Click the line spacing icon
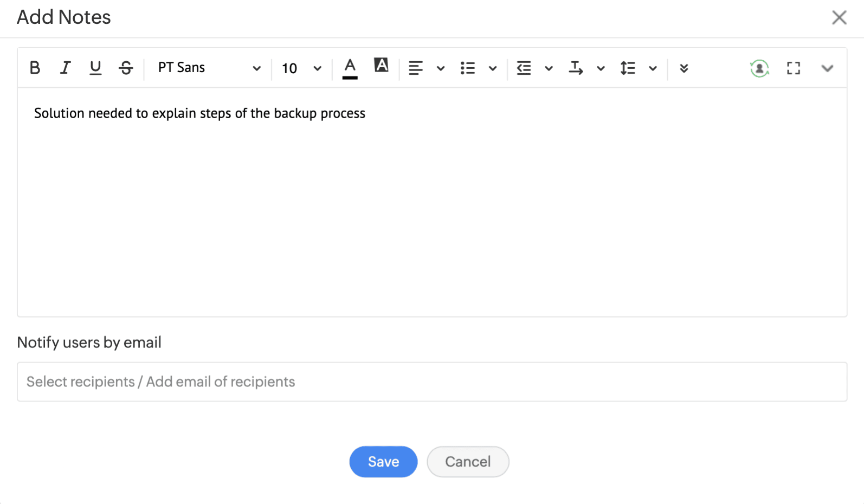Image resolution: width=864 pixels, height=504 pixels. click(x=628, y=68)
